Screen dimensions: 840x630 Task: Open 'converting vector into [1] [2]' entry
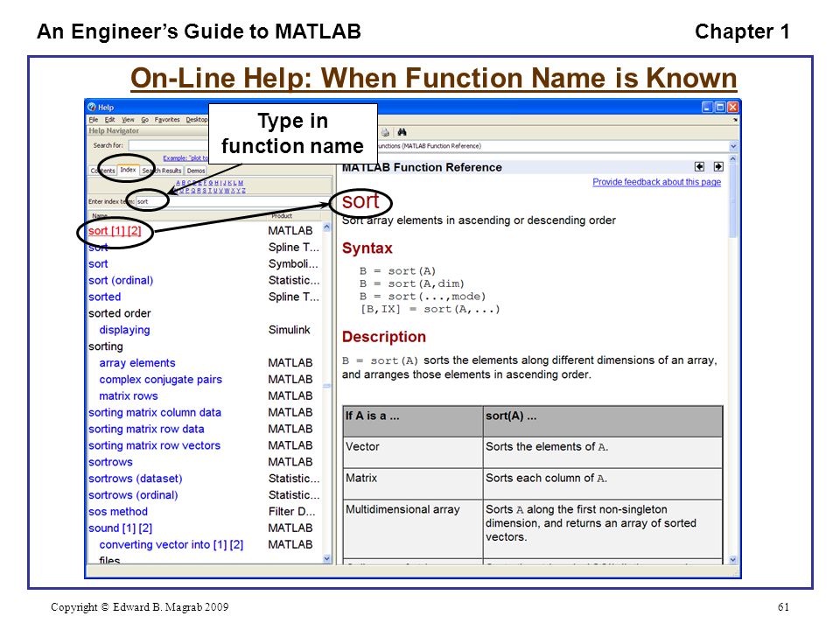pos(171,545)
